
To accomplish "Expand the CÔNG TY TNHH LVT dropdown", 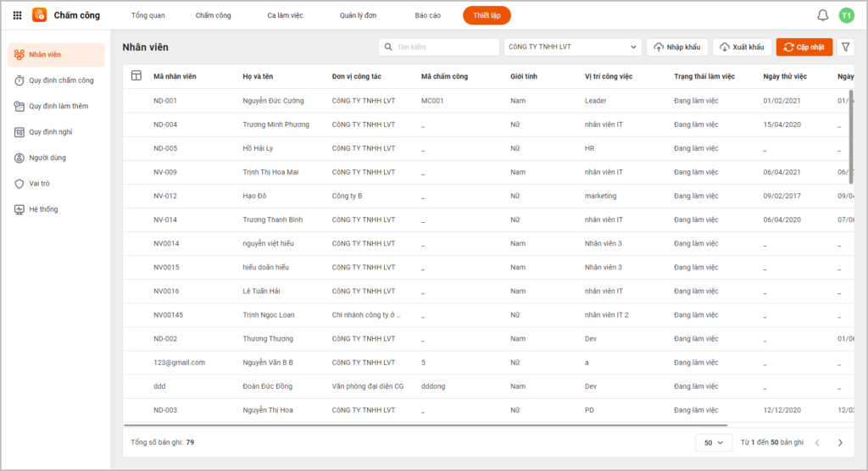I will click(x=572, y=47).
